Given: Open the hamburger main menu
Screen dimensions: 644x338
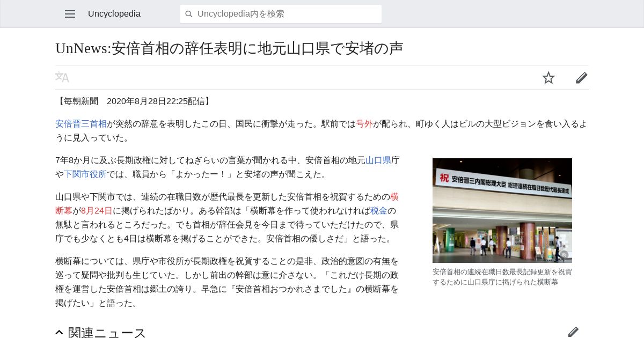Looking at the screenshot, I should (70, 14).
